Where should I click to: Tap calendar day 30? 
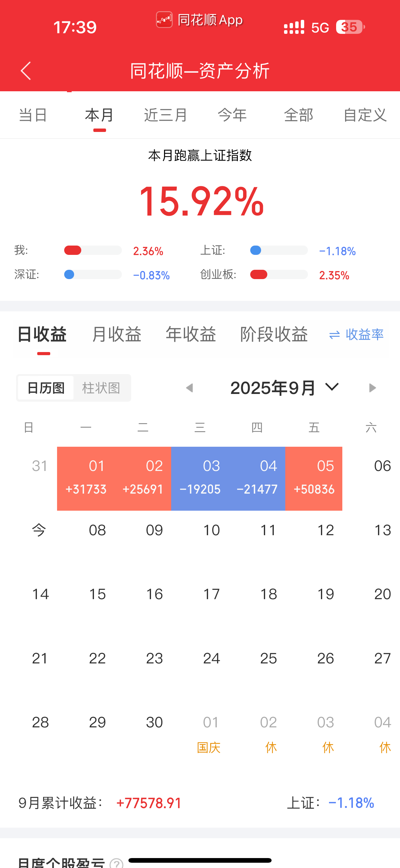pyautogui.click(x=154, y=722)
